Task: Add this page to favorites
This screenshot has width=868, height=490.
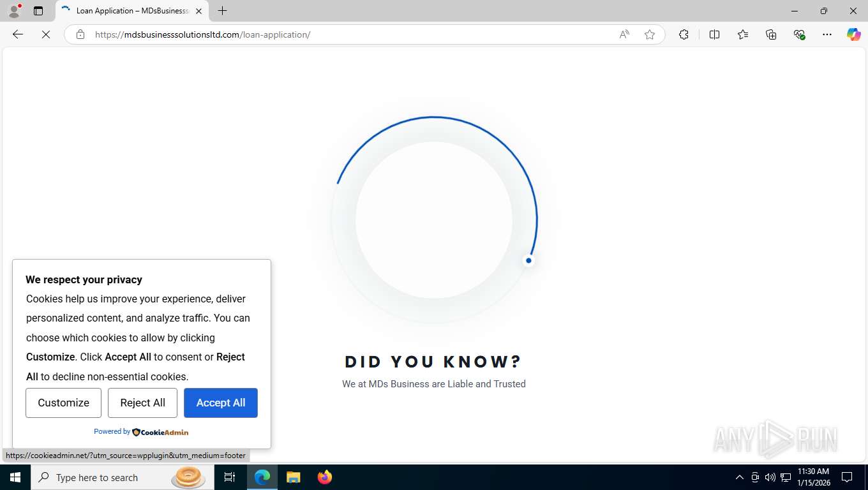Action: pos(650,34)
